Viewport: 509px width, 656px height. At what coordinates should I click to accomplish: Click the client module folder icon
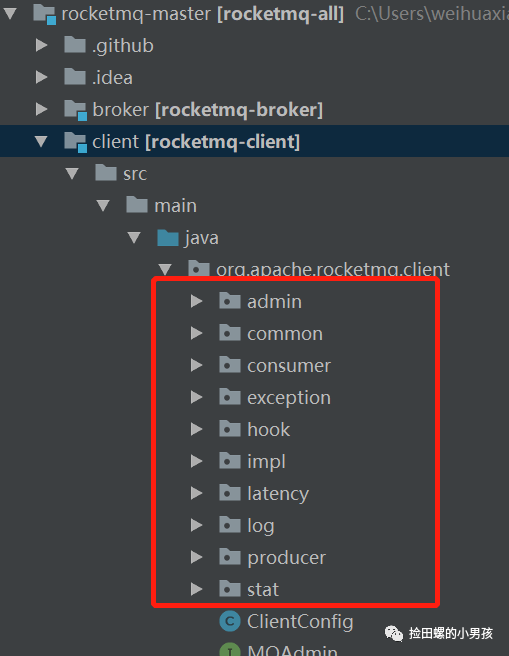tap(76, 142)
